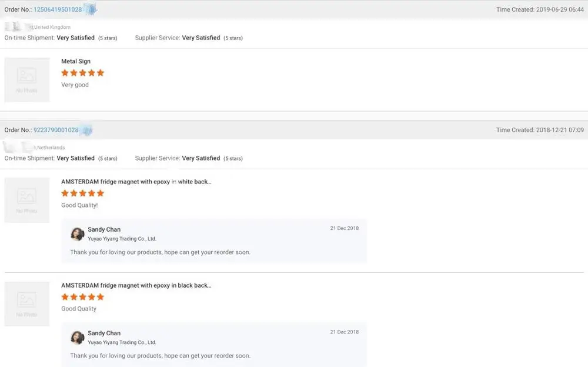Click the star rating for black back magnet
This screenshot has width=588, height=367.
click(x=83, y=297)
